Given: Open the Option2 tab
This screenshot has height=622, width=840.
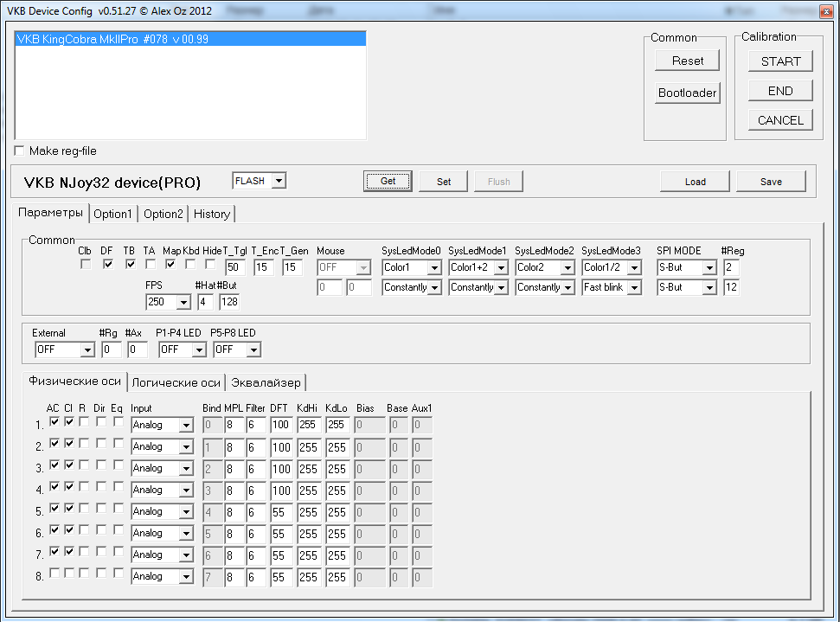Looking at the screenshot, I should pos(164,215).
